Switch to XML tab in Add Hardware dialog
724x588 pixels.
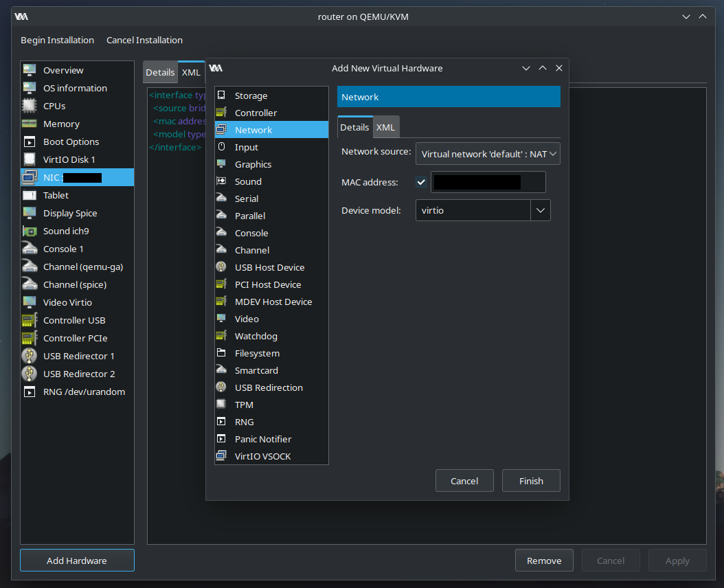385,127
